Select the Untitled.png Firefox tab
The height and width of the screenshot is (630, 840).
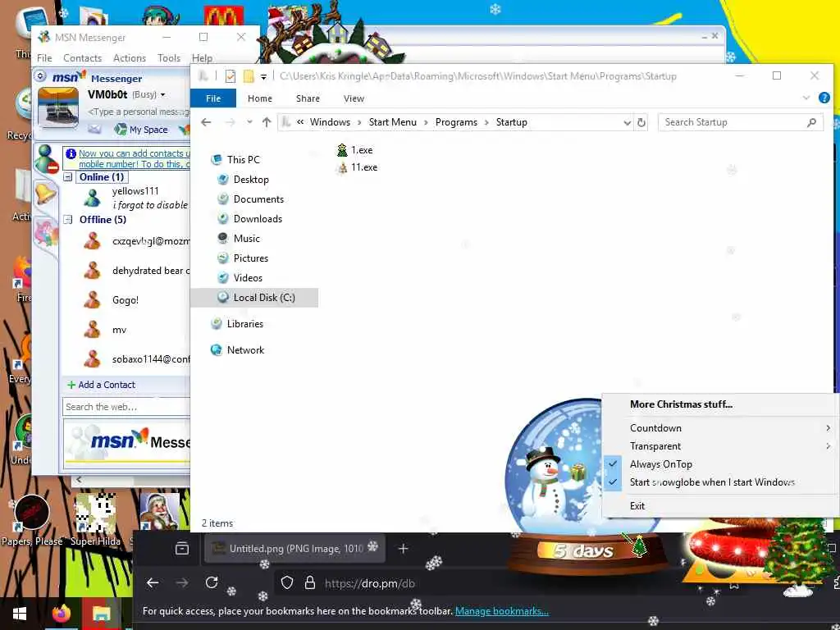coord(294,548)
